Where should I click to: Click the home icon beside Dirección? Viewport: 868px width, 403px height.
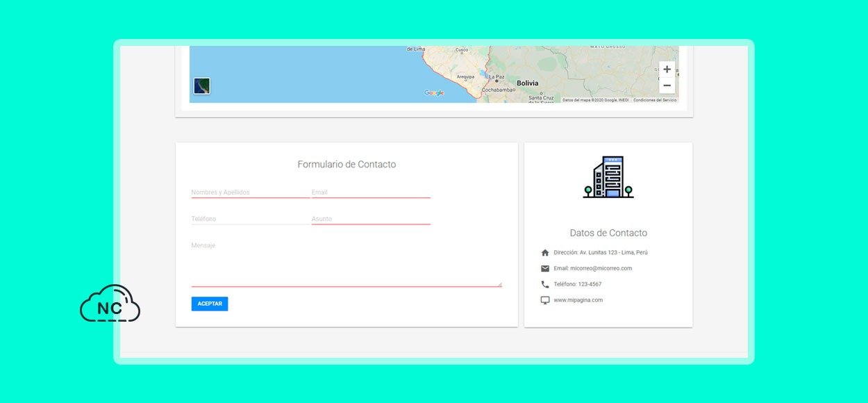545,253
